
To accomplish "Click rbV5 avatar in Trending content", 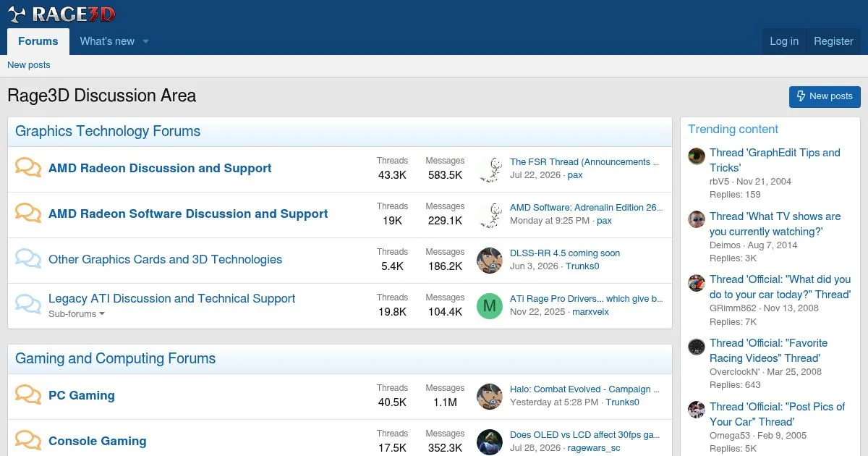I will tap(697, 156).
